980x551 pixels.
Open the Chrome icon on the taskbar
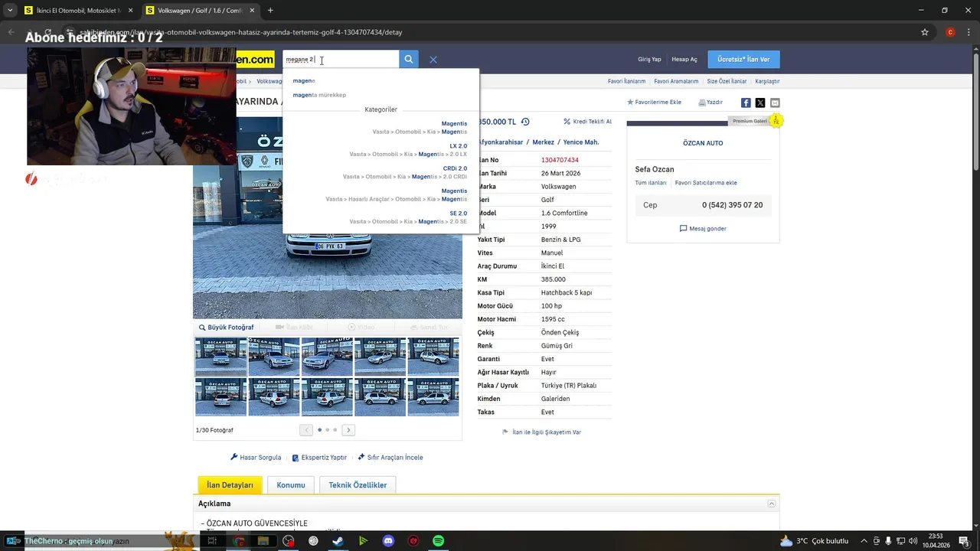pos(238,541)
